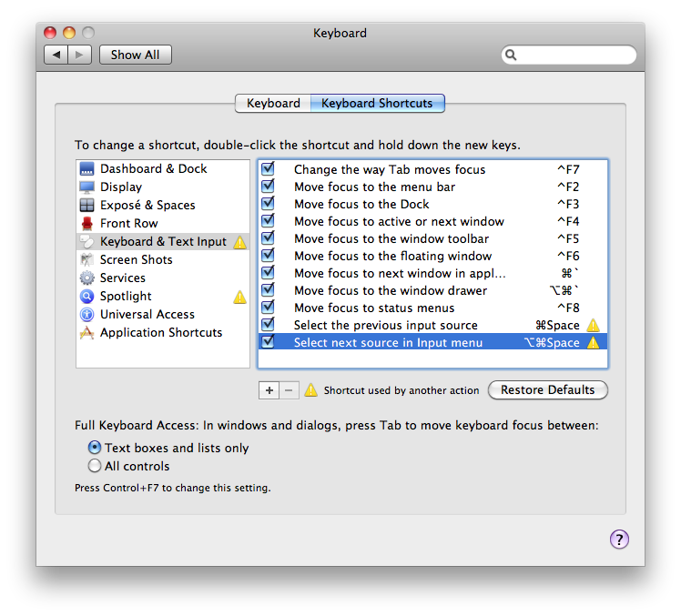
Task: Remove shortcut with the minus button
Action: (x=289, y=390)
